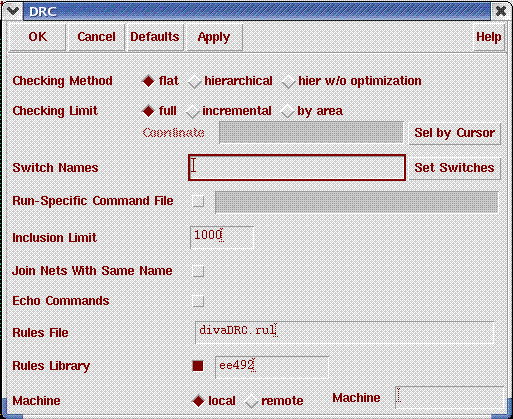The image size is (513, 419).
Task: Select the flat checking method
Action: [148, 81]
